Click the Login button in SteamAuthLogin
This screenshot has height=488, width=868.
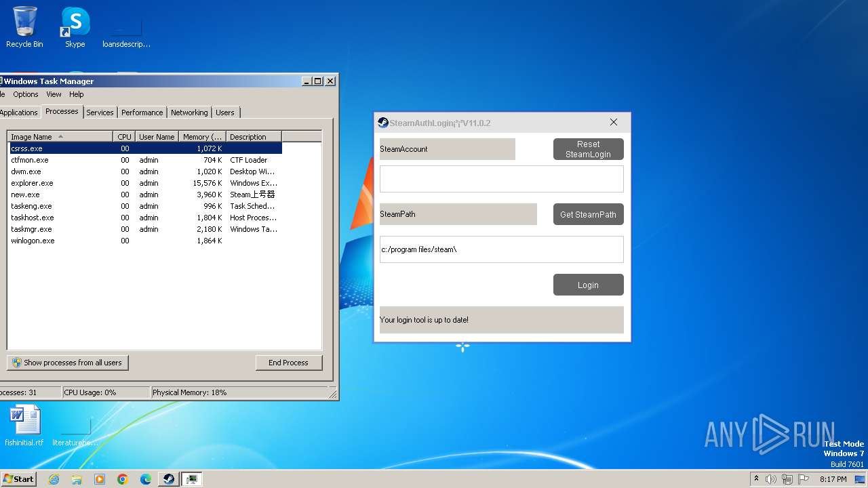(x=589, y=285)
